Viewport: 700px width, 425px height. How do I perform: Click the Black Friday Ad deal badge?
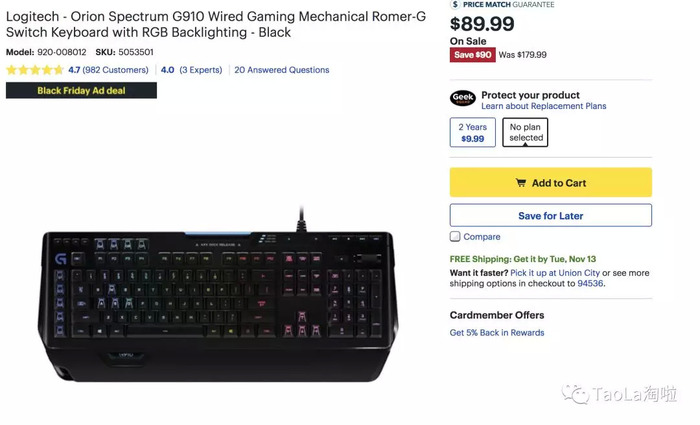(x=81, y=90)
